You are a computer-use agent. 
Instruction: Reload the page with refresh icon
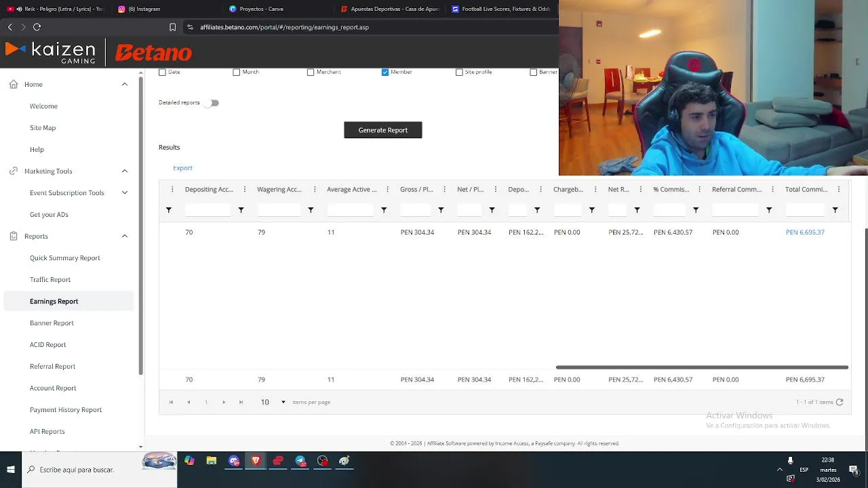click(x=37, y=27)
